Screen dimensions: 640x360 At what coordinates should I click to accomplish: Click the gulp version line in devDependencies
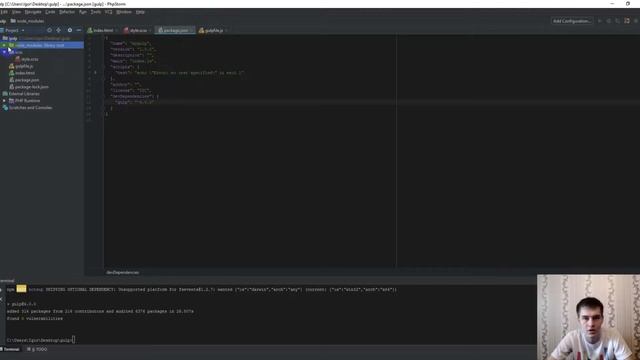coord(135,102)
